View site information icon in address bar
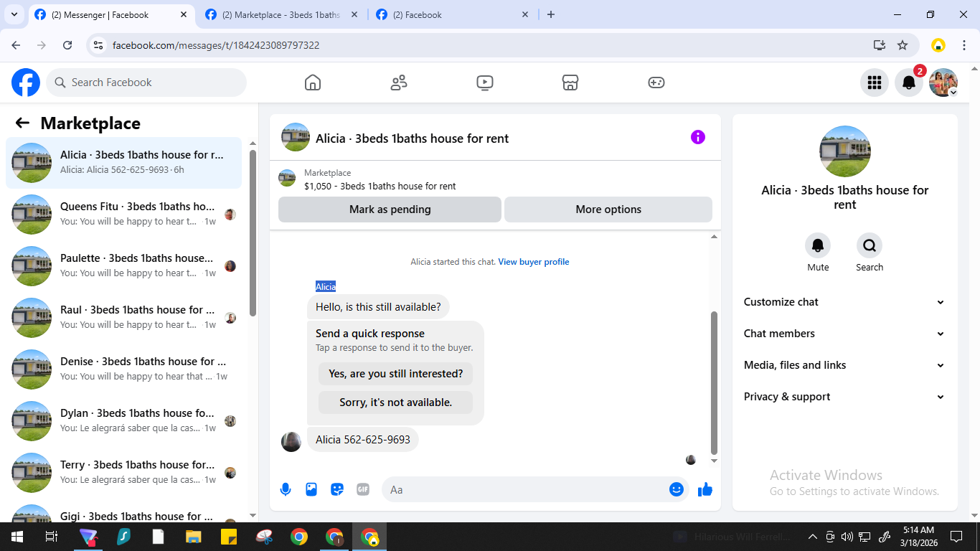Image resolution: width=980 pixels, height=551 pixels. 99,45
